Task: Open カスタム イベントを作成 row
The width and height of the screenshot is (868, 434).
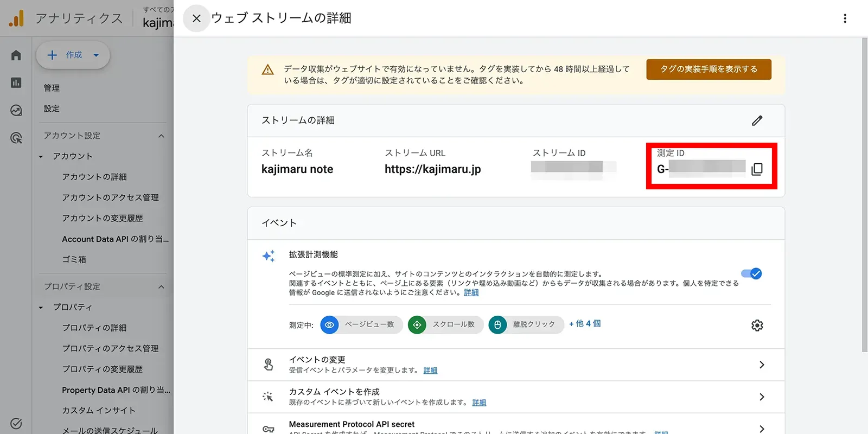Action: click(516, 397)
